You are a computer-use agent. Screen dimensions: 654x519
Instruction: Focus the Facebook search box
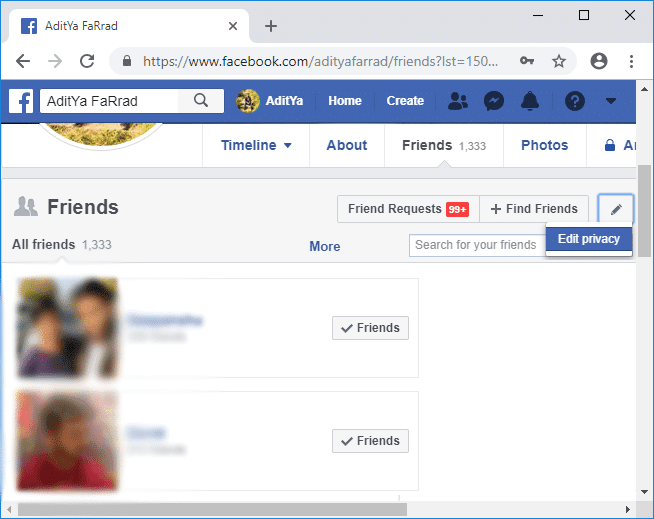(x=109, y=101)
